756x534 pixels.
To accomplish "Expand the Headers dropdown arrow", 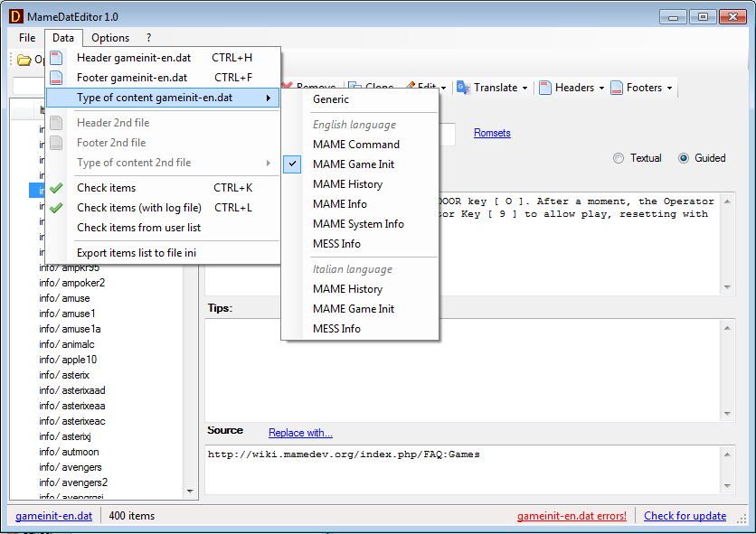I will pos(601,89).
